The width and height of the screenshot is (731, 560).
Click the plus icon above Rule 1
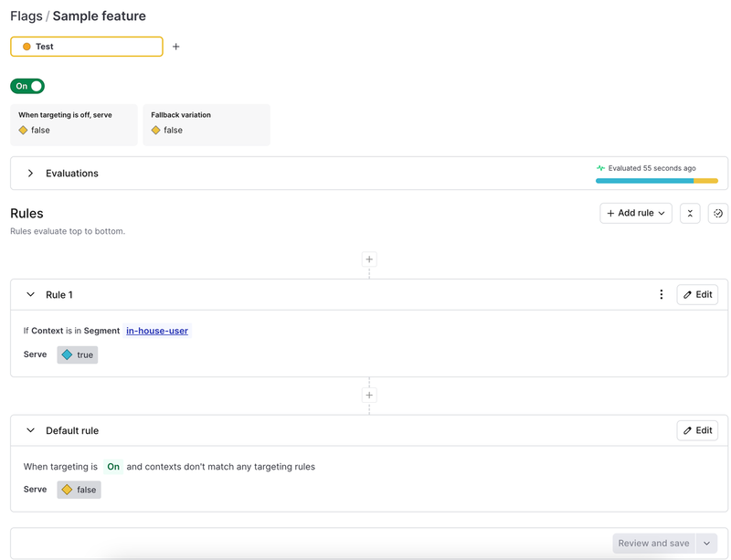point(369,259)
